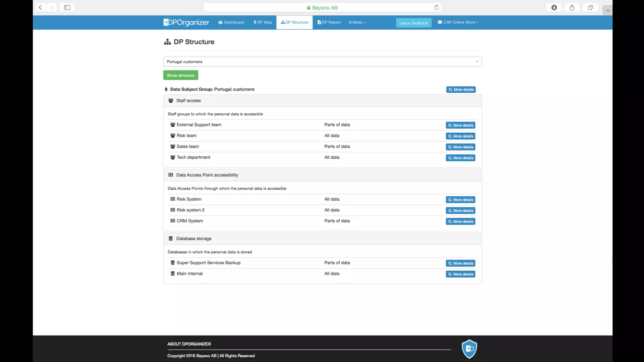
Task: Go to the Dashboard tab
Action: (x=231, y=22)
